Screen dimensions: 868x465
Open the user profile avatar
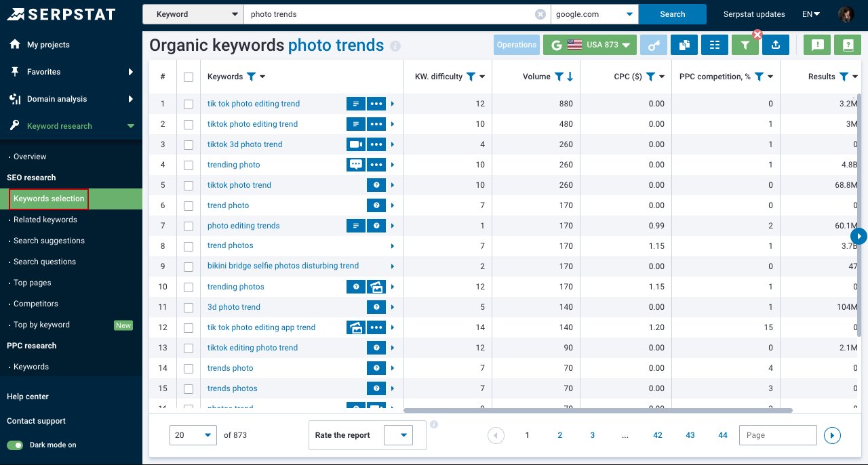[x=846, y=14]
